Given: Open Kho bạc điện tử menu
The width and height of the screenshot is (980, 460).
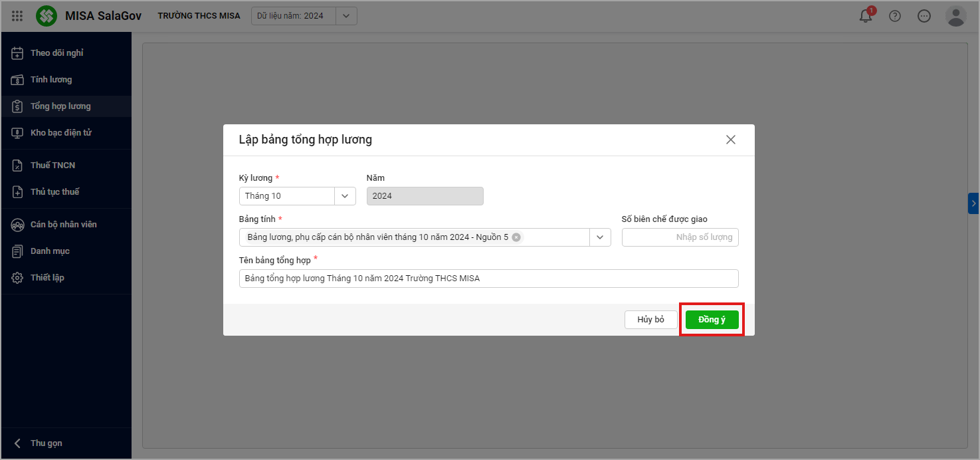Looking at the screenshot, I should tap(60, 133).
